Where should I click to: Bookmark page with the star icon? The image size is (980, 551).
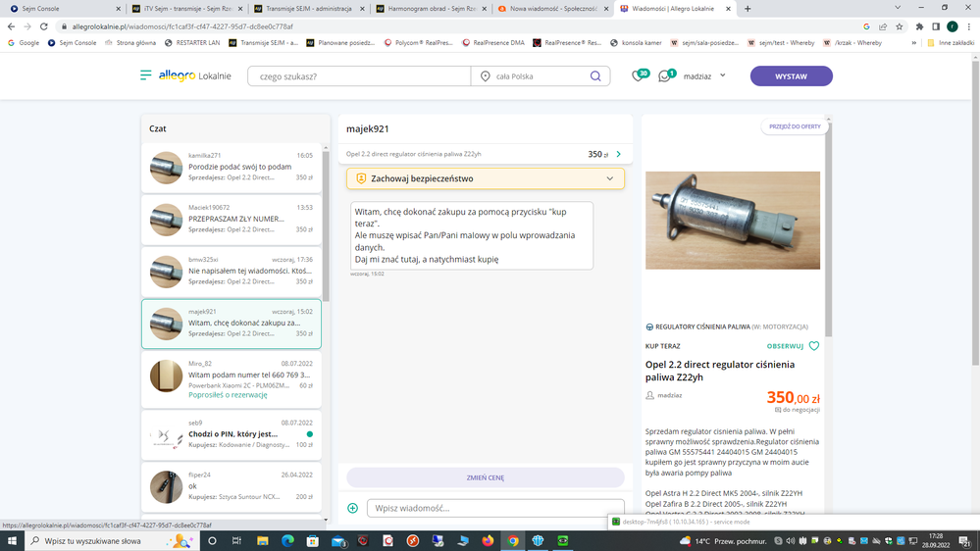900,26
